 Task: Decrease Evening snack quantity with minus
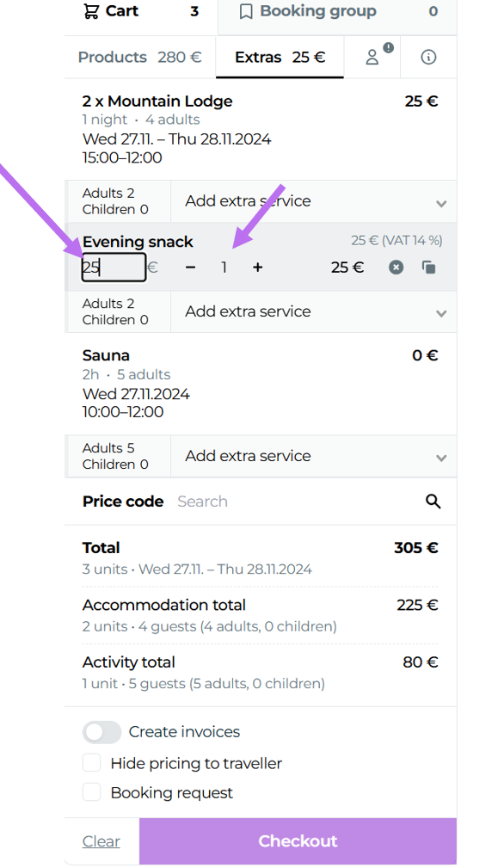click(x=190, y=268)
